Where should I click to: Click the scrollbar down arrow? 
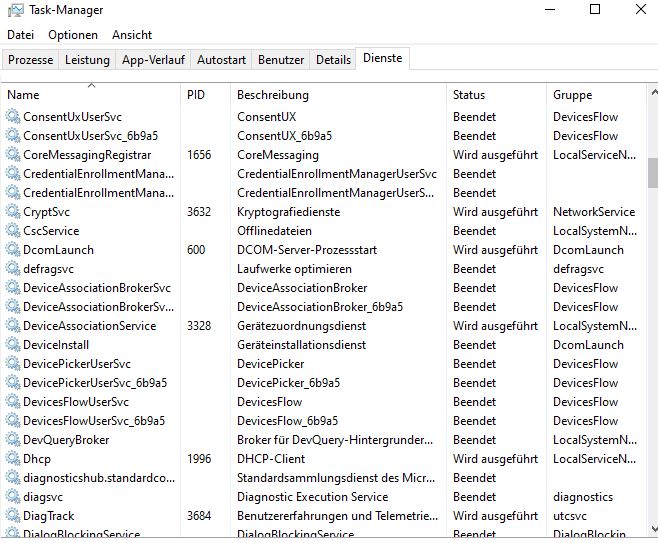pyautogui.click(x=653, y=529)
